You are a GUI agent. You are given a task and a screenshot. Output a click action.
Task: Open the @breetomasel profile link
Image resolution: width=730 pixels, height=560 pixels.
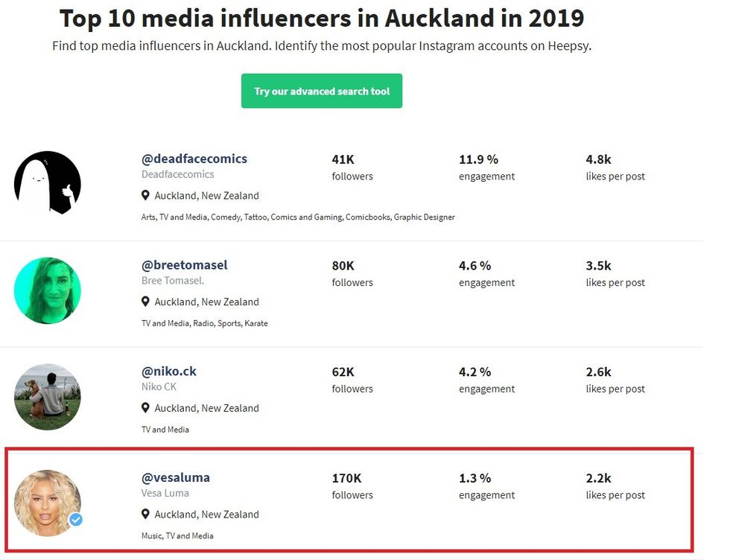point(185,265)
